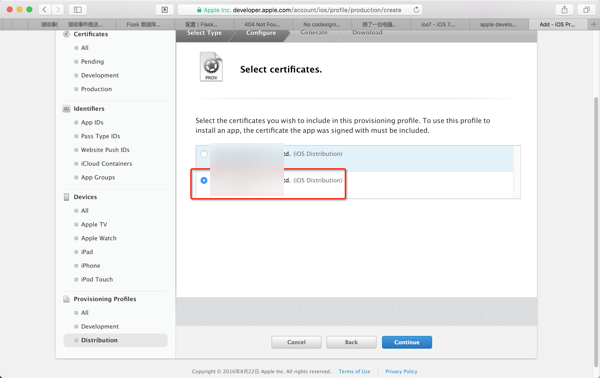Image resolution: width=600 pixels, height=378 pixels.
Task: Open App Groups
Action: click(x=98, y=178)
